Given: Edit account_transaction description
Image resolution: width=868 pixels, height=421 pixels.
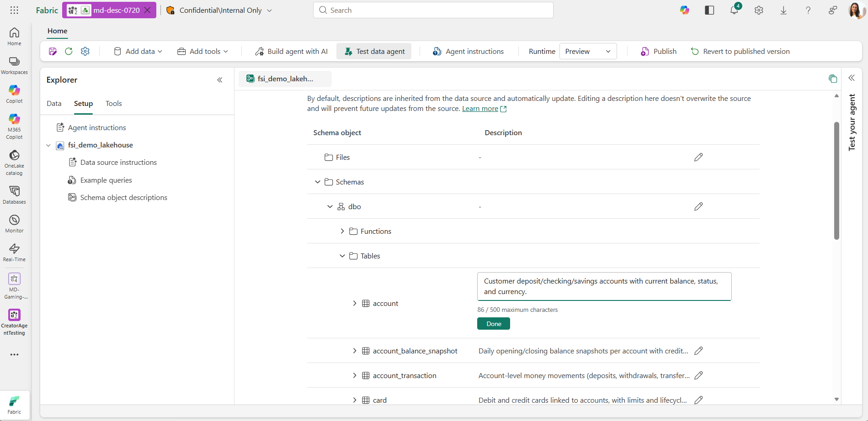Looking at the screenshot, I should click(x=698, y=375).
